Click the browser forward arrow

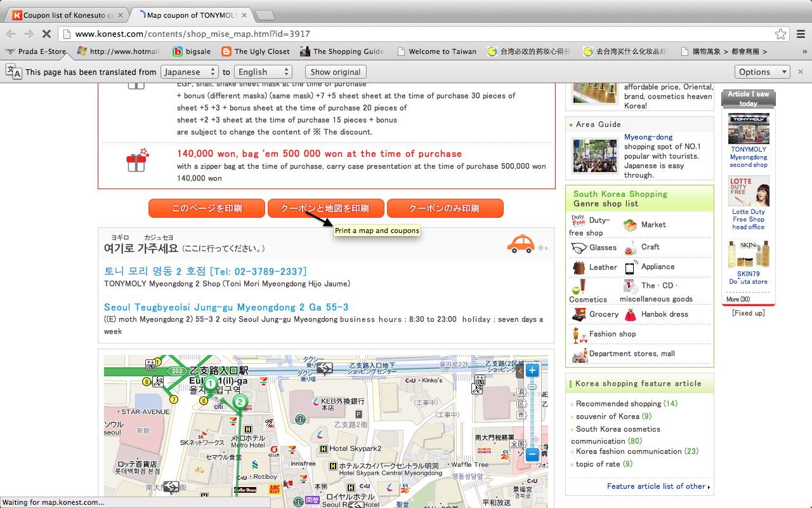[29, 34]
